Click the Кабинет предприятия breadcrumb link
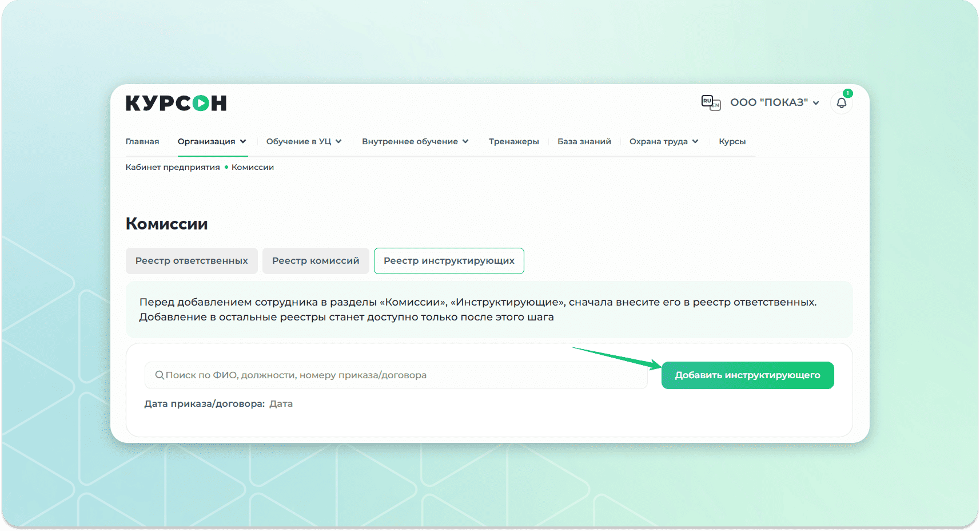Screen dimensions: 980x531 [173, 167]
